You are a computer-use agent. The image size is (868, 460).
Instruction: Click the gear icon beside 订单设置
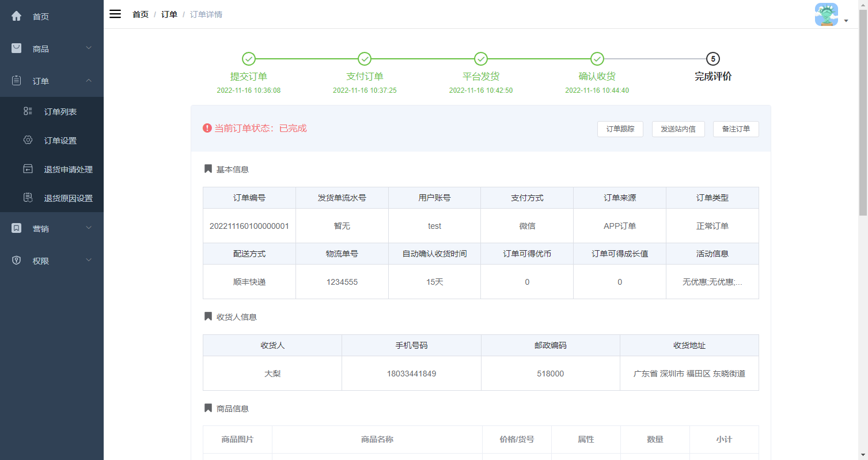(x=28, y=140)
